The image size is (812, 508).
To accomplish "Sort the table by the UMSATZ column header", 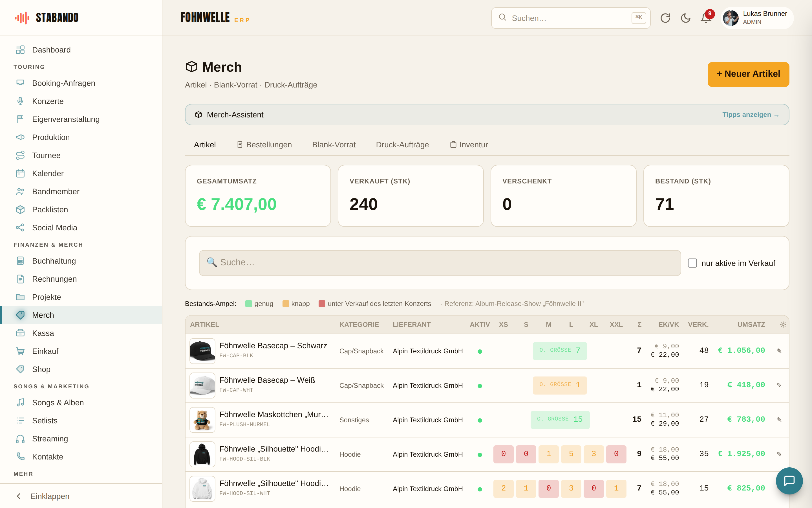I will coord(751,325).
